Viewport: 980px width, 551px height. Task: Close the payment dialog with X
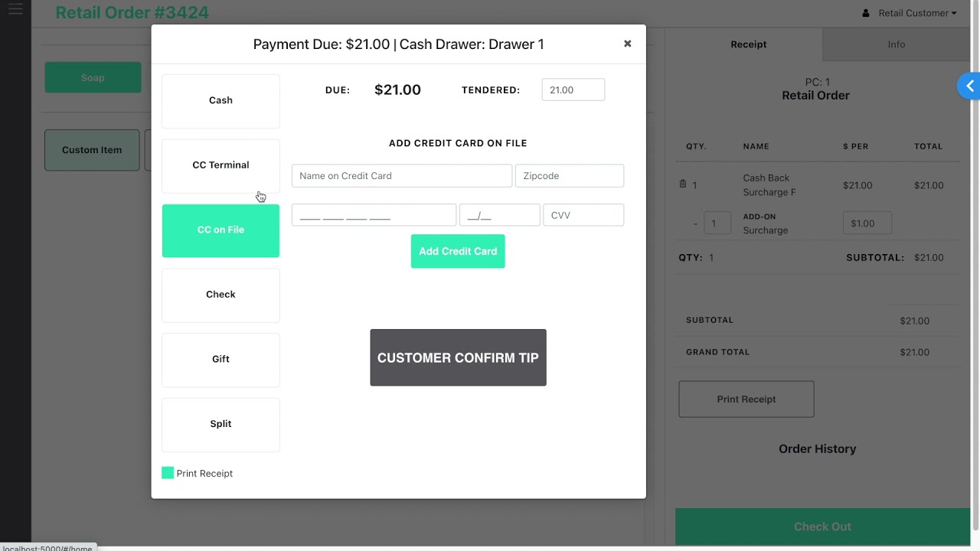(627, 44)
